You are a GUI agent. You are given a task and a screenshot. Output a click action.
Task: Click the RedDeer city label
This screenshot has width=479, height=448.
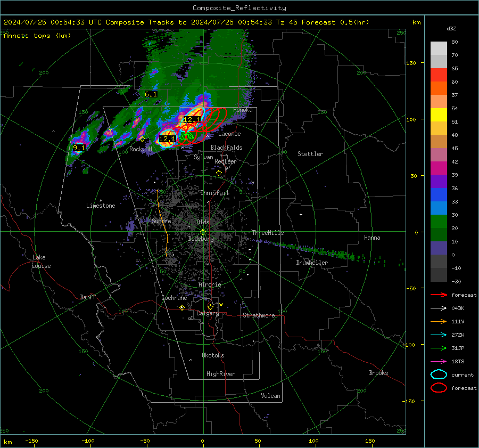tap(226, 161)
